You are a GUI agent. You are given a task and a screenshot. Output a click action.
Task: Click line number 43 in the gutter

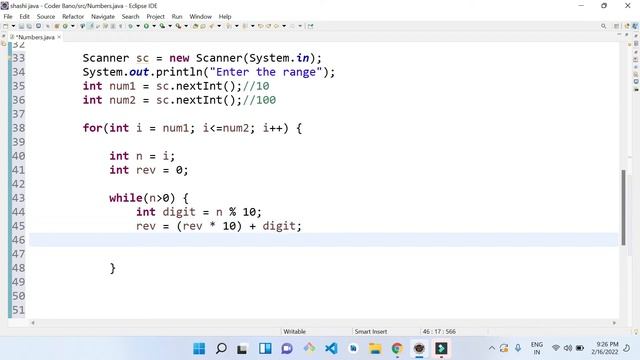(x=18, y=198)
